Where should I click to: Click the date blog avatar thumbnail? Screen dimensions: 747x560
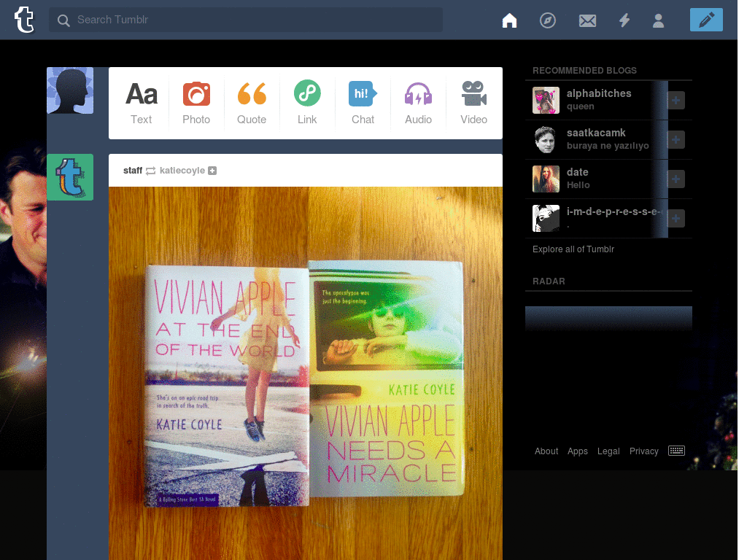point(546,179)
